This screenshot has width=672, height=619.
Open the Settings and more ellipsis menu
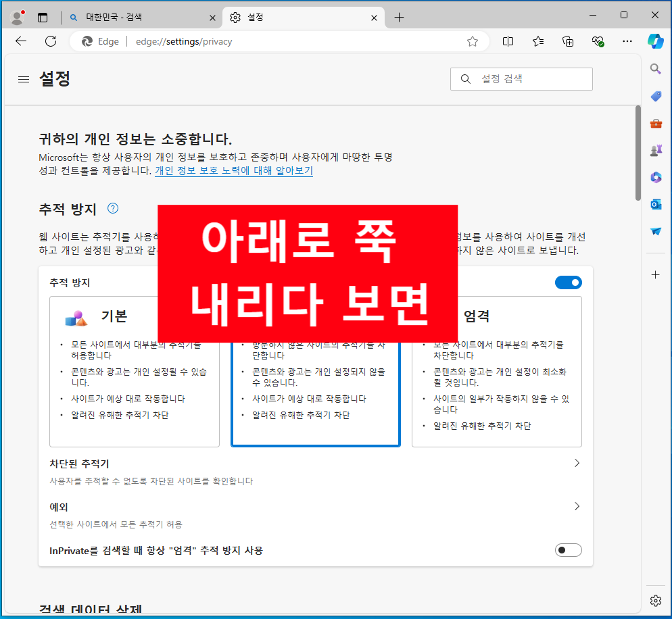pos(627,41)
